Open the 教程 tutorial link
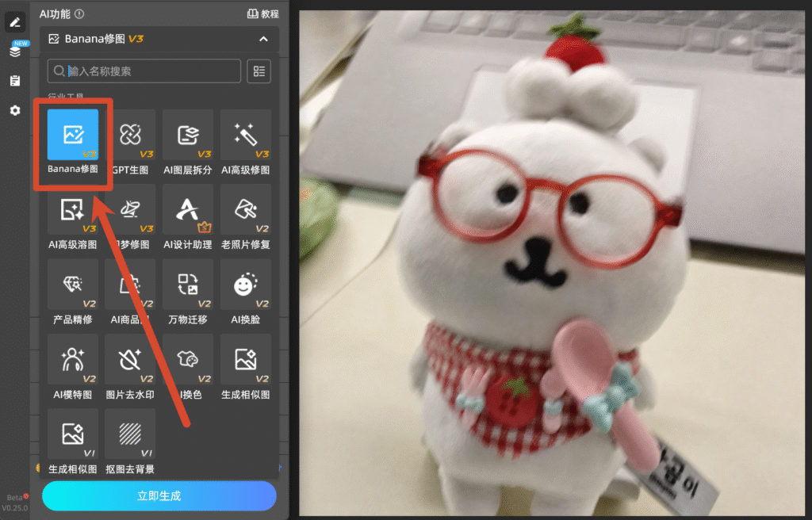The height and width of the screenshot is (520, 812). pyautogui.click(x=263, y=14)
